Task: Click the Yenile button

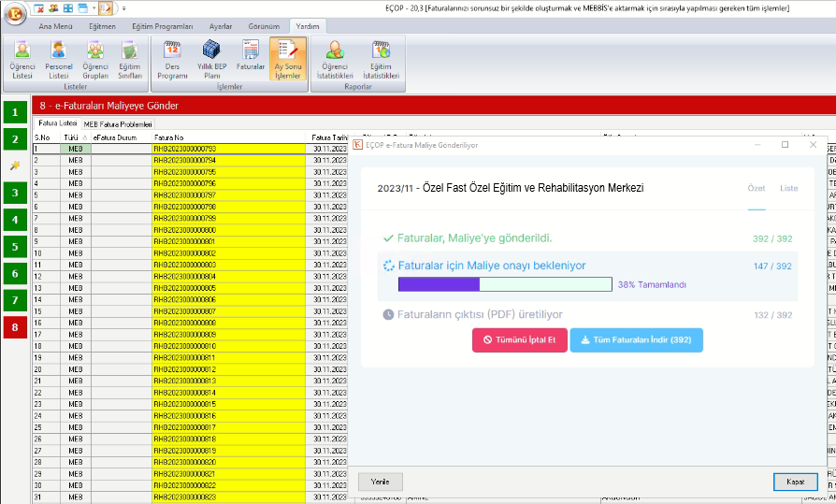Action: click(x=381, y=482)
